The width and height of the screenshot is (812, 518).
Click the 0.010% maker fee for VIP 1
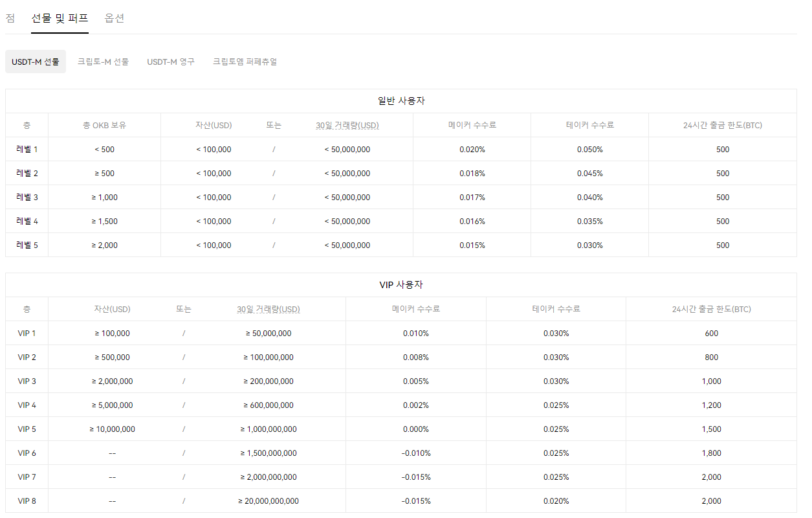pos(416,333)
